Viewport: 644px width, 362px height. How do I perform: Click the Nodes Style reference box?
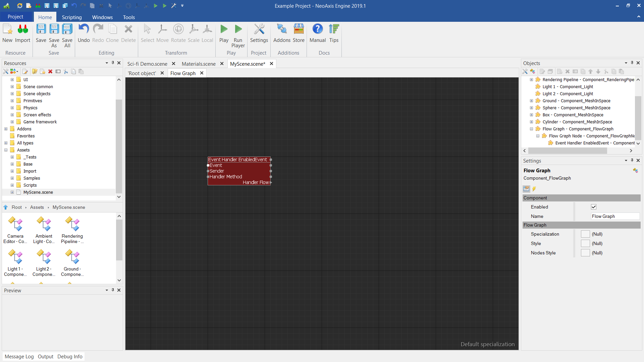point(585,253)
